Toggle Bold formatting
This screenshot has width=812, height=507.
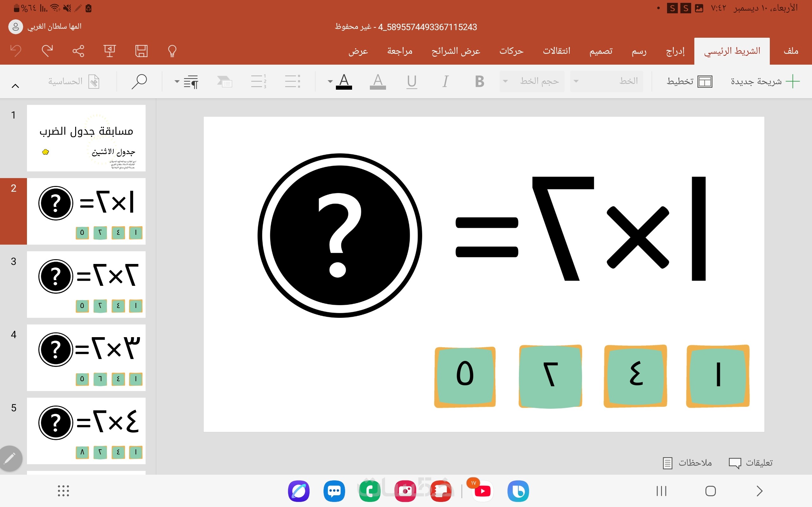480,81
